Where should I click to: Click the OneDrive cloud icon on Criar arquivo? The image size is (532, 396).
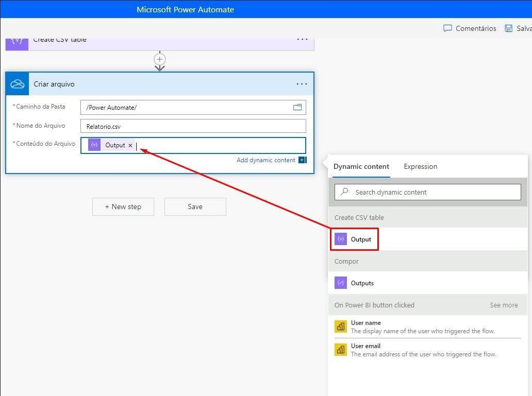pyautogui.click(x=18, y=84)
